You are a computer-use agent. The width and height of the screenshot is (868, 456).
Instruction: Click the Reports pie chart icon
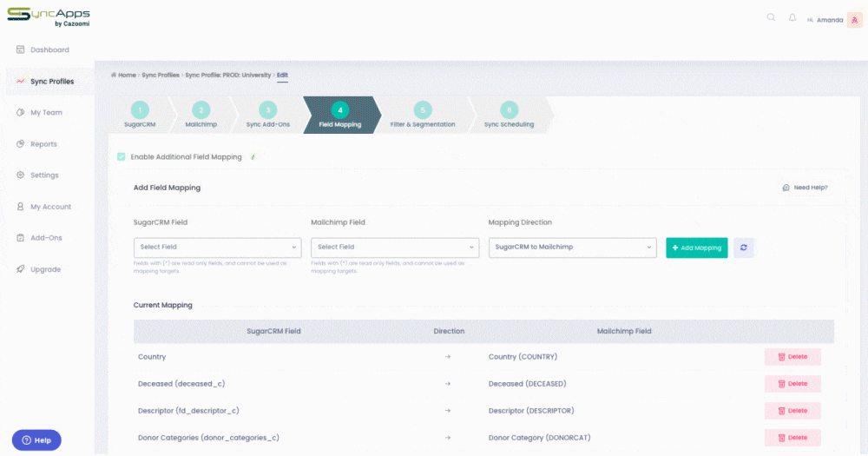click(x=21, y=143)
